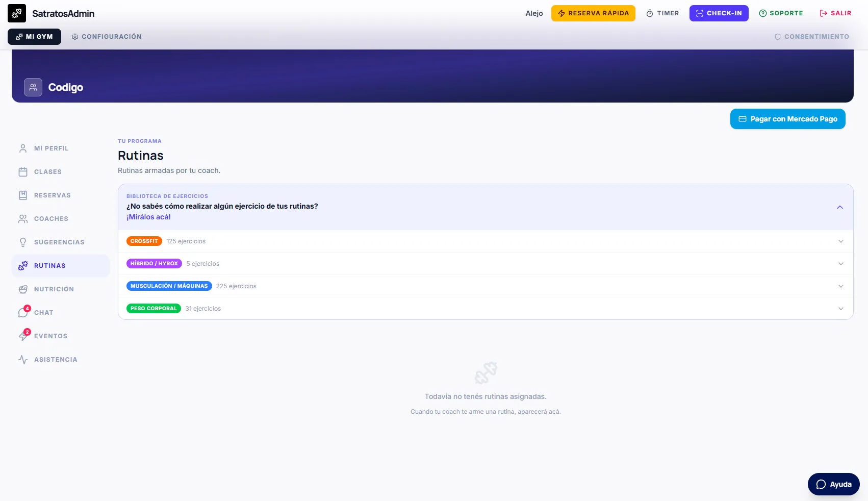The height and width of the screenshot is (501, 868).
Task: Go to Asistencia section
Action: point(61,360)
